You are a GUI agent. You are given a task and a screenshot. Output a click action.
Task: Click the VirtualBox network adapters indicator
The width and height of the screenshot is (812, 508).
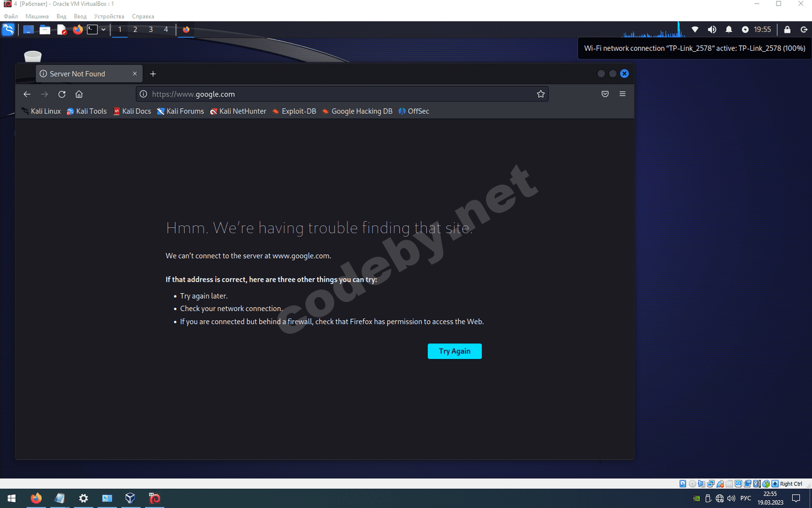pos(711,484)
